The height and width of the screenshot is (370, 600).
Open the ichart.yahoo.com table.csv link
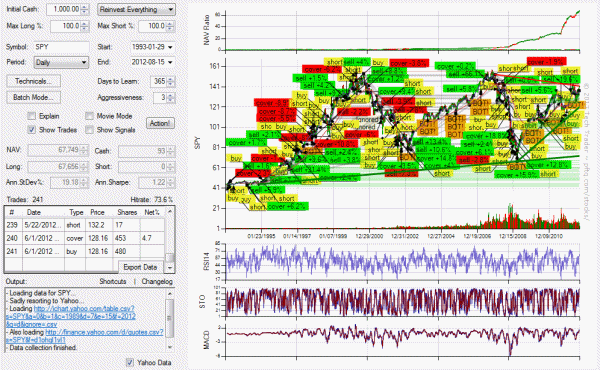tap(70, 316)
